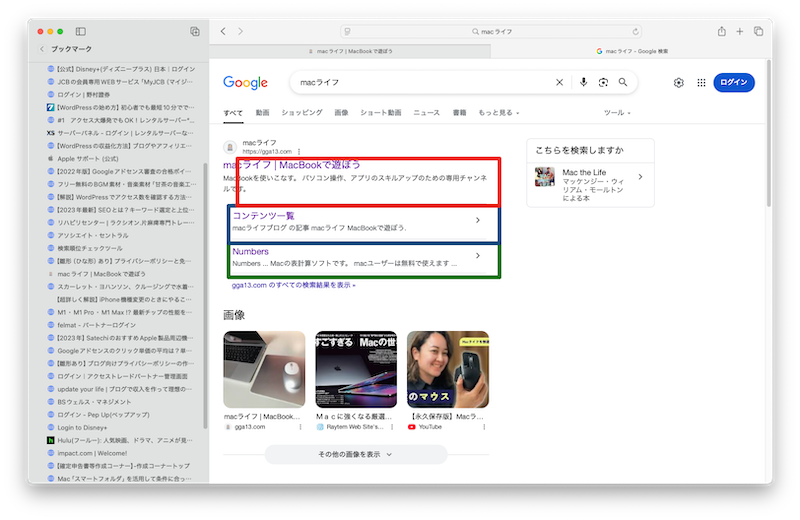The width and height of the screenshot is (800, 520).
Task: Show all gga13.com search results
Action: pos(293,285)
